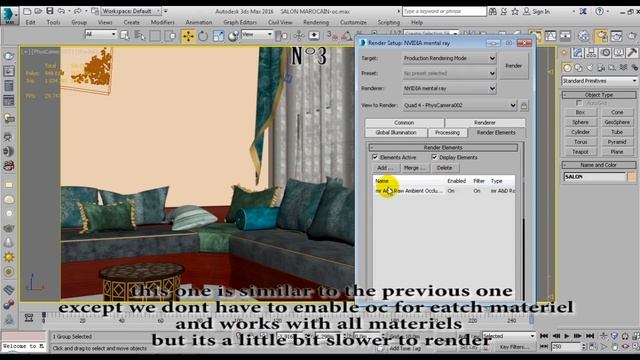
Task: Open the Hierarchy tab in command panel
Action: click(x=591, y=53)
